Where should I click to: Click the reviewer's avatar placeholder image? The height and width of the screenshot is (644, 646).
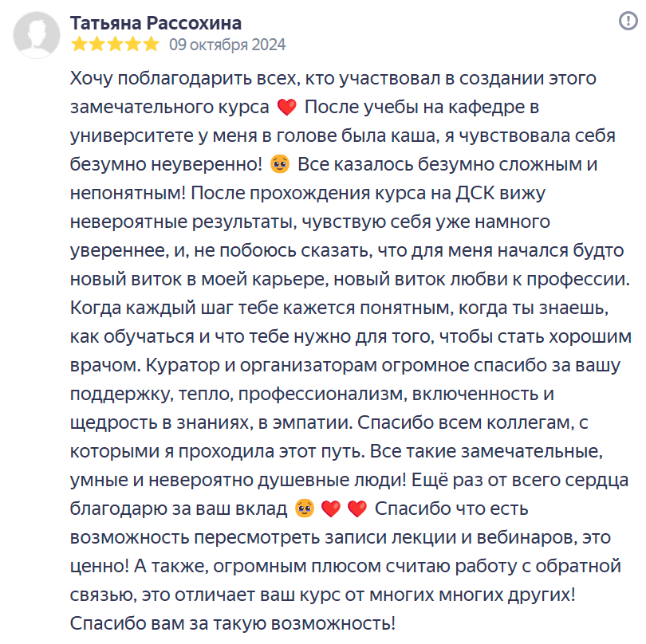tap(37, 33)
